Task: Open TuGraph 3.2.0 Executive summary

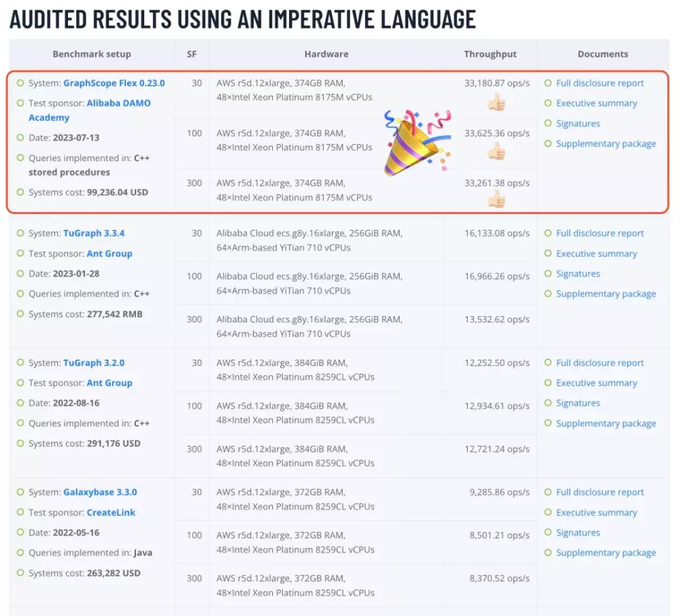Action: (596, 383)
